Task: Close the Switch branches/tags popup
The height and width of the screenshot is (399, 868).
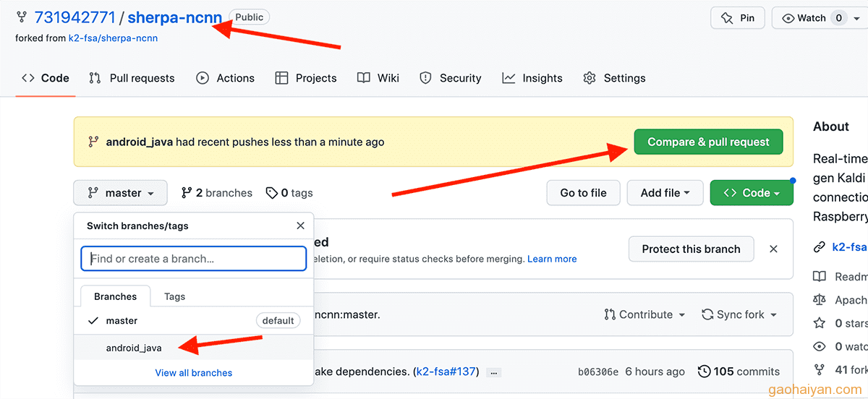Action: point(301,226)
